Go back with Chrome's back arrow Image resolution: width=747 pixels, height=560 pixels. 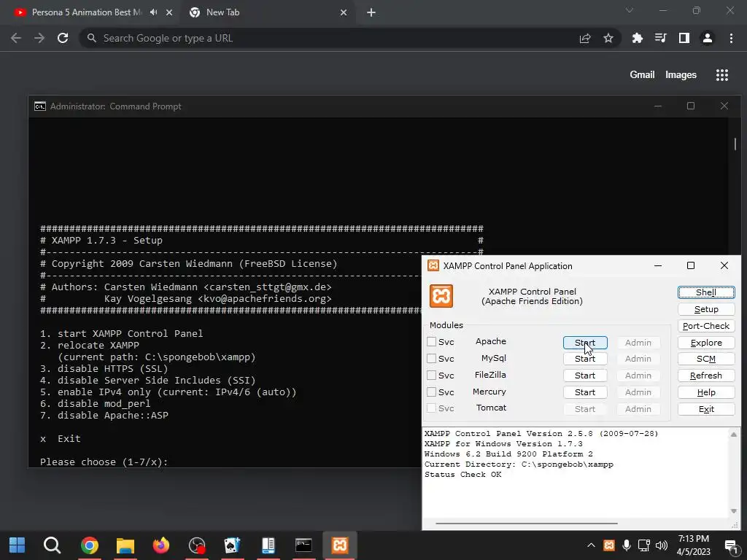click(x=16, y=38)
